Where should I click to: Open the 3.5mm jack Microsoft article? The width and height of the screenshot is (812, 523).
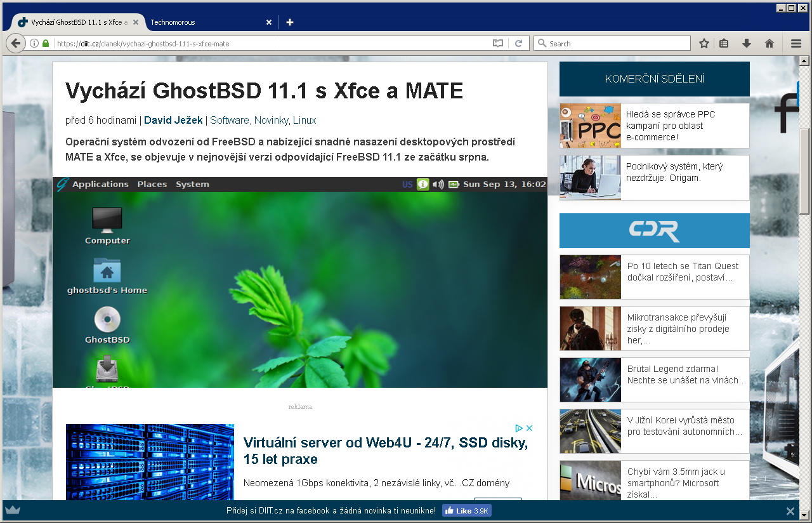point(676,483)
